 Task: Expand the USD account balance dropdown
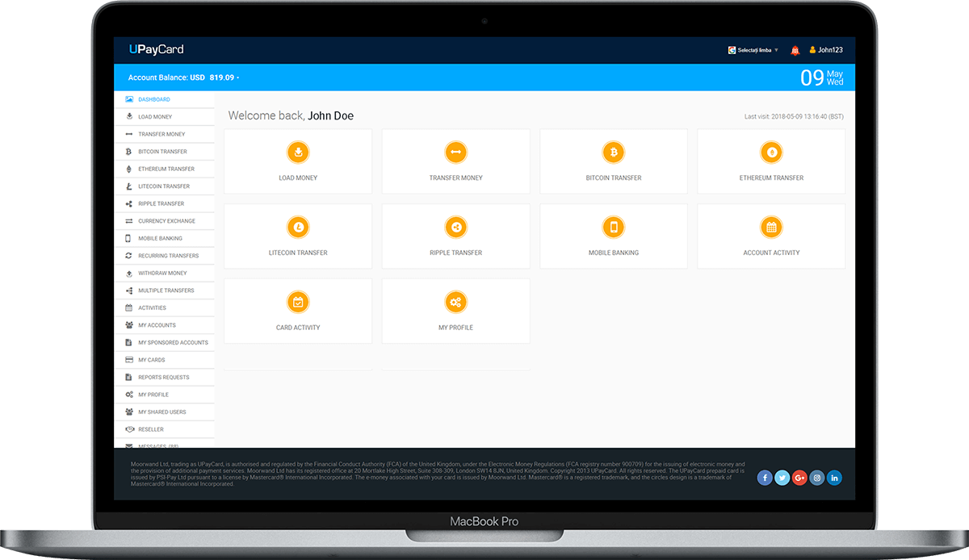tap(239, 77)
